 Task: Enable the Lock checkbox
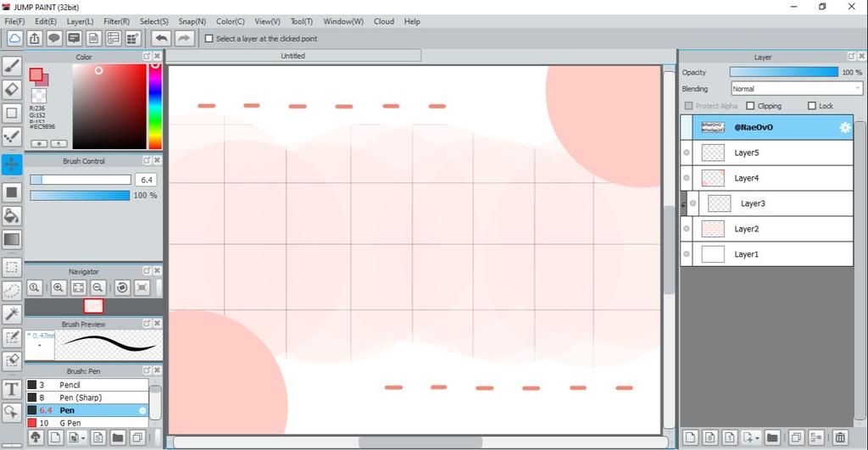[812, 106]
